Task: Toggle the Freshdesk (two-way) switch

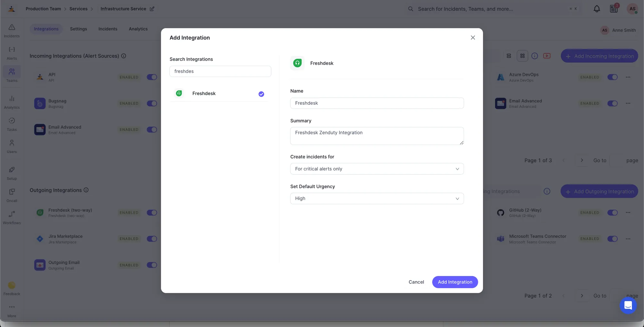Action: [152, 213]
